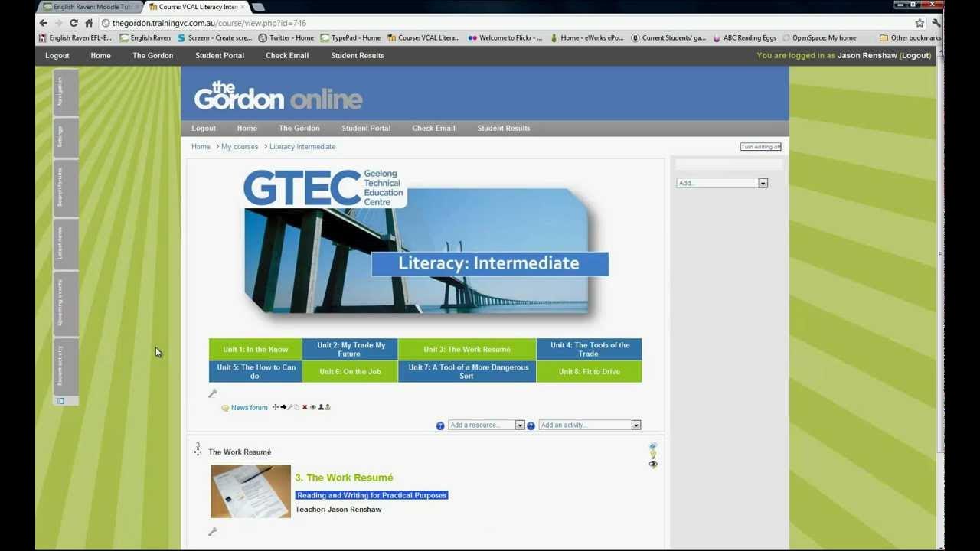Viewport: 980px width, 551px height.
Task: Expand the docked Upcoming events block
Action: coord(65,304)
